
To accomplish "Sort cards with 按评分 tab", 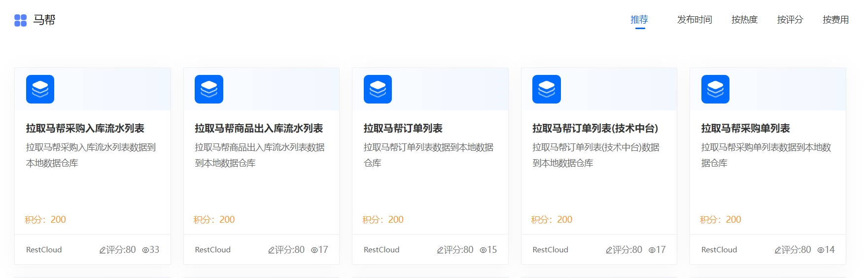I will click(790, 20).
